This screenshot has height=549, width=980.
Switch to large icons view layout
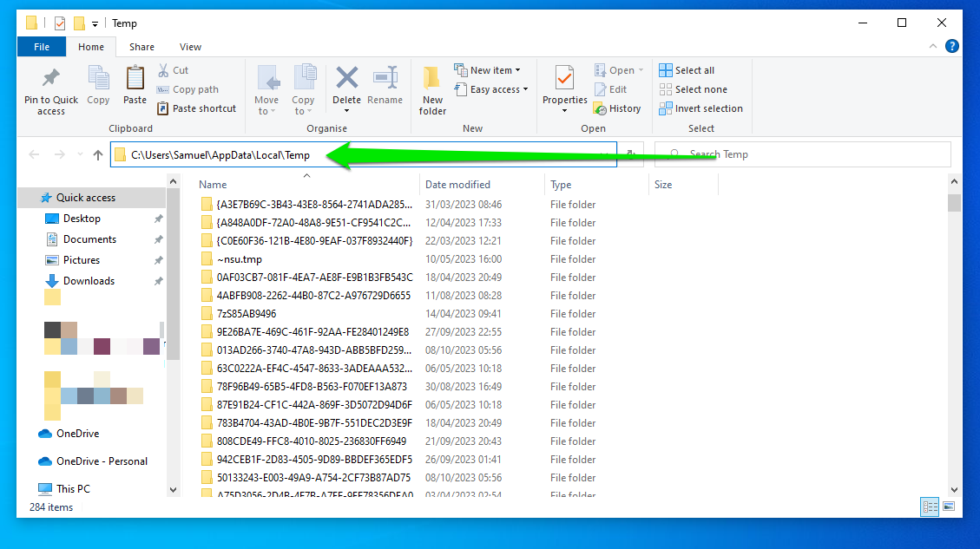948,507
